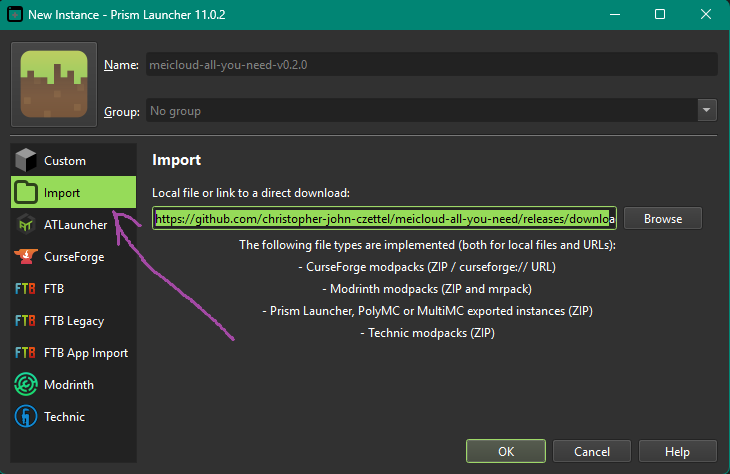Click the Prism Launcher title bar icon
The width and height of the screenshot is (730, 474).
[x=14, y=14]
